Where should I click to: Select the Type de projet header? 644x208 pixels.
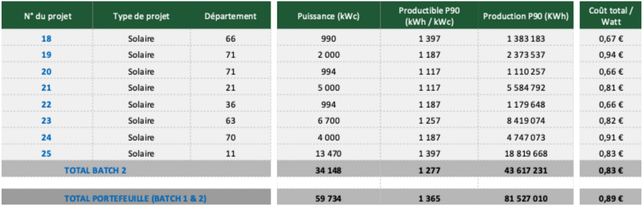tap(141, 16)
